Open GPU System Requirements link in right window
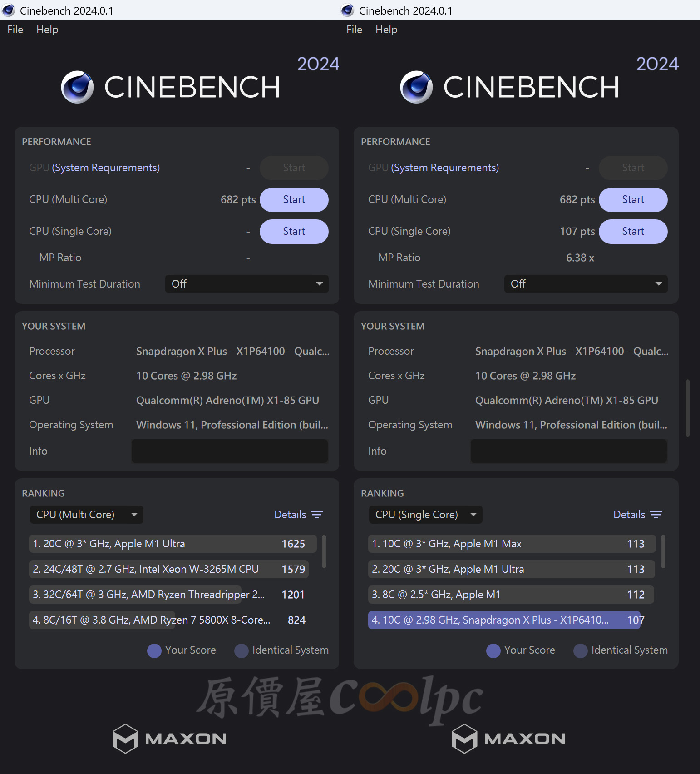Screen dimensions: 700x774 pyautogui.click(x=445, y=168)
